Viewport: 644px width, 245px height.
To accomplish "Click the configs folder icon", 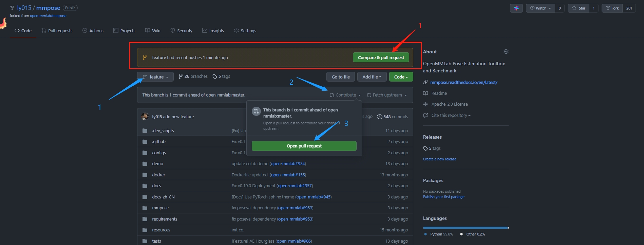I will (x=145, y=153).
